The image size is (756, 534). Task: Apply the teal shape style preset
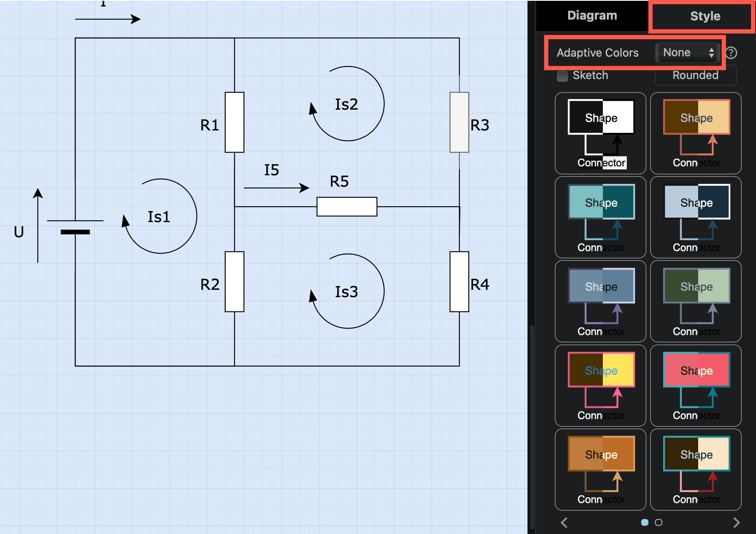point(600,217)
